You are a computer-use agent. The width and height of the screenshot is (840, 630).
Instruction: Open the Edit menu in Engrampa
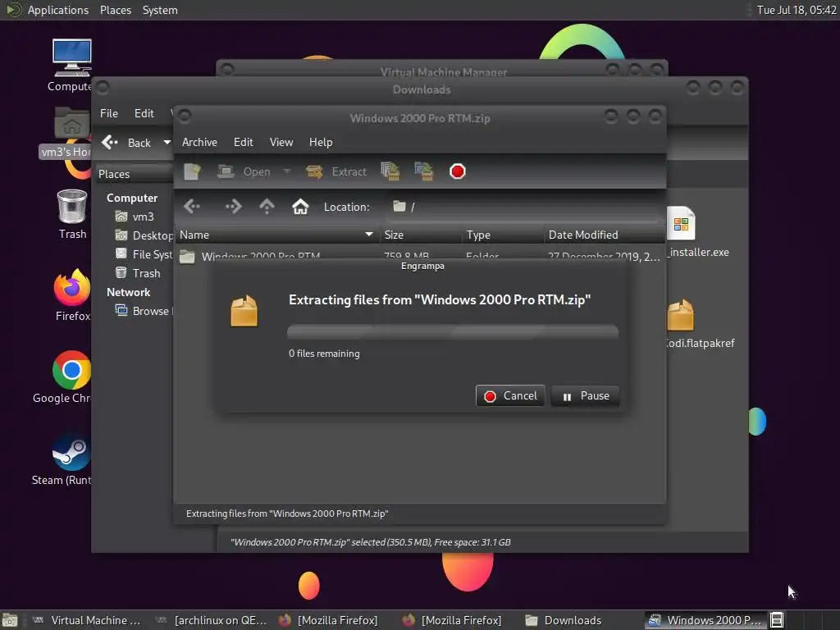243,142
